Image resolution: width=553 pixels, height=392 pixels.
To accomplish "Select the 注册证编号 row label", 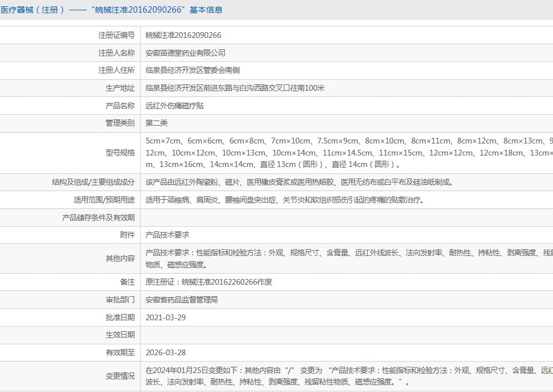I will click(116, 35).
